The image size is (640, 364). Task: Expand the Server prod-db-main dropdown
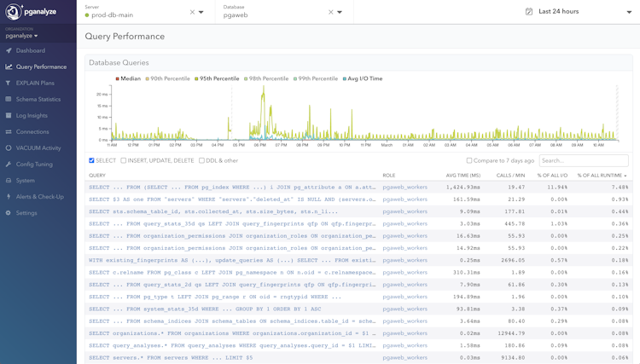(201, 12)
